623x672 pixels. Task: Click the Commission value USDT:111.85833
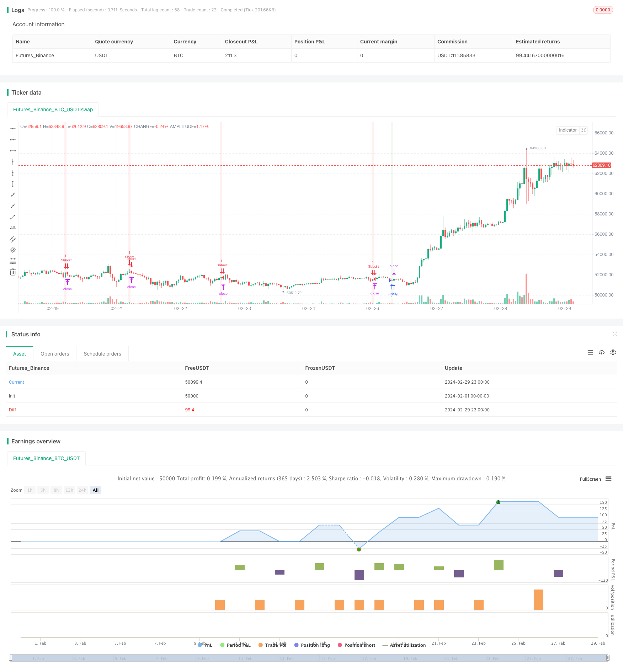456,55
